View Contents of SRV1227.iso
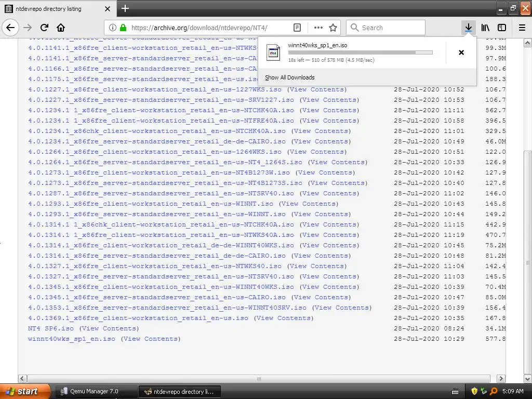This screenshot has width=532, height=399. click(329, 100)
